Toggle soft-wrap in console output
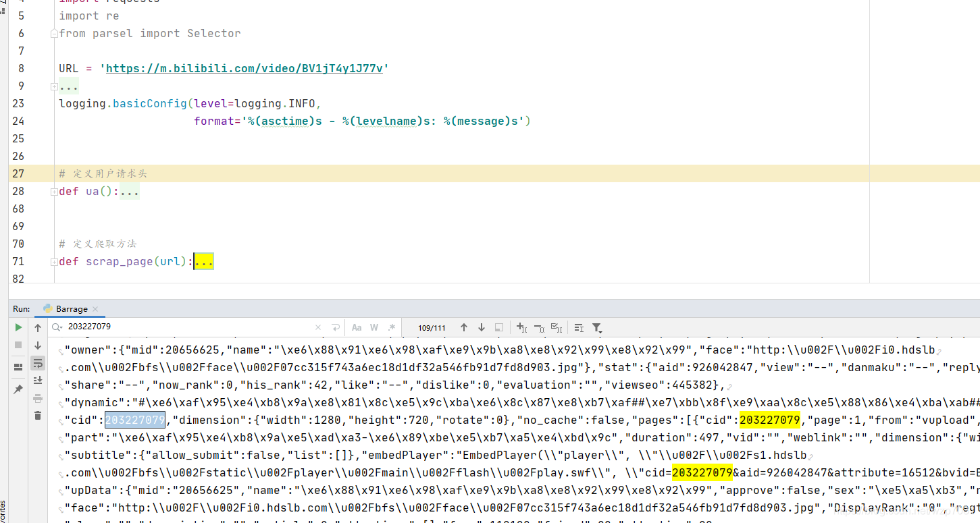This screenshot has height=523, width=980. [38, 363]
